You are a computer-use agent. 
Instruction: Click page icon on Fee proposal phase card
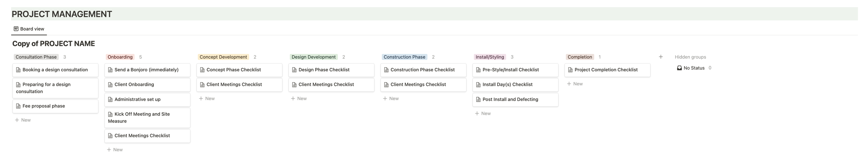pyautogui.click(x=18, y=106)
